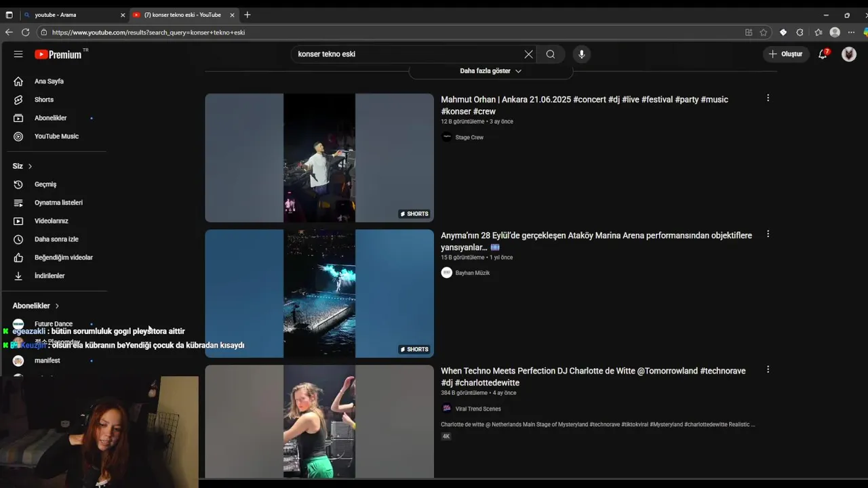Click the "Oluştur" create button
This screenshot has height=488, width=868.
click(786, 54)
